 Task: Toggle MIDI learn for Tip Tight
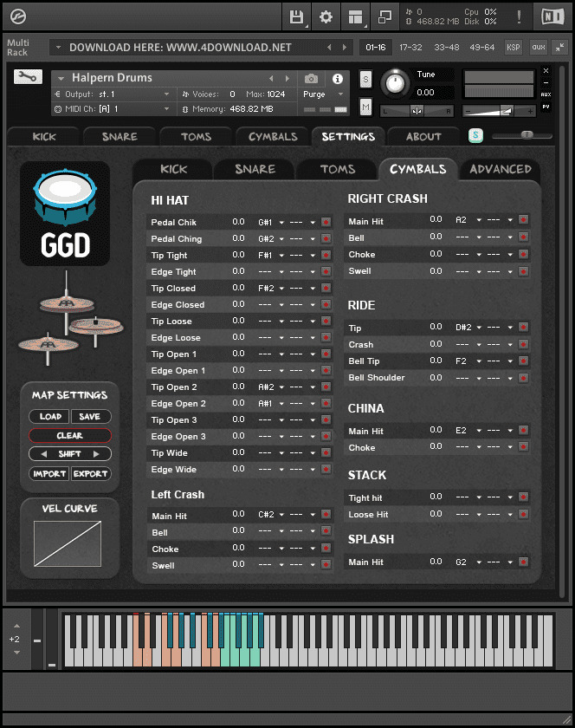(x=326, y=255)
